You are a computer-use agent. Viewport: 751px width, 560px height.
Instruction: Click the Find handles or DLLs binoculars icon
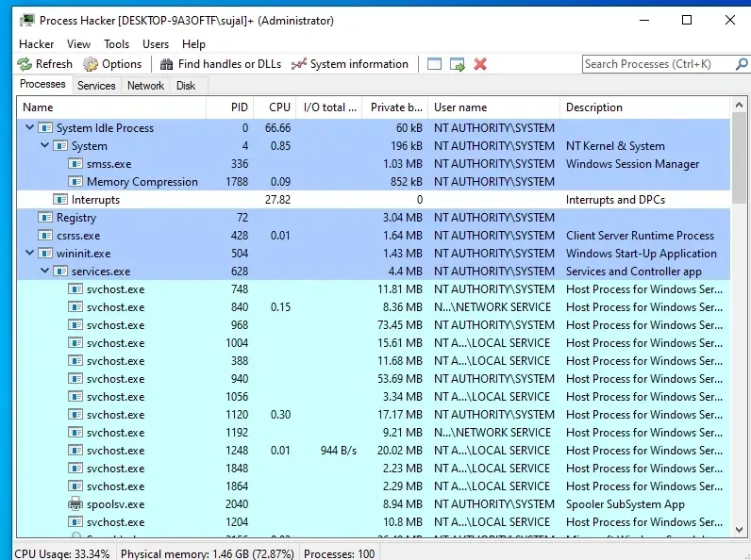[x=167, y=64]
